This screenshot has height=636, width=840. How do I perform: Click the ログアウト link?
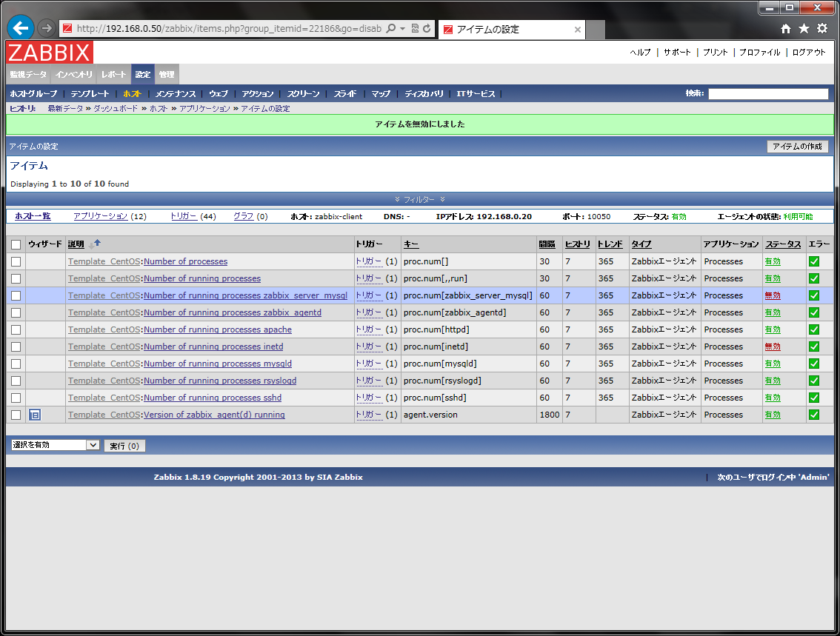click(x=809, y=53)
